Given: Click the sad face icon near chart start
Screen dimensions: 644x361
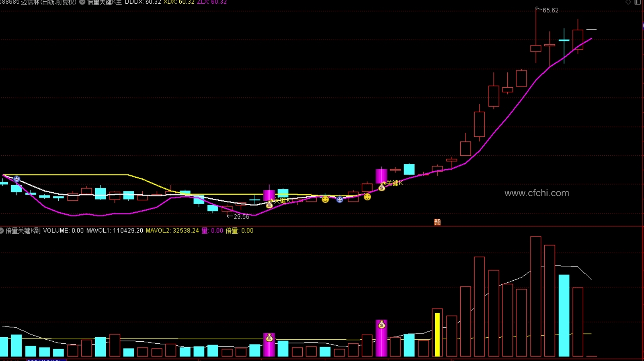Looking at the screenshot, I should tap(17, 179).
